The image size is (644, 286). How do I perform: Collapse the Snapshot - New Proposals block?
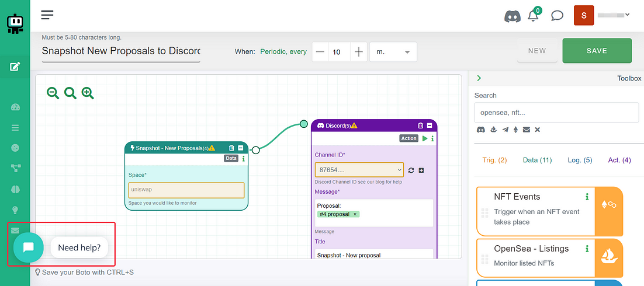241,148
